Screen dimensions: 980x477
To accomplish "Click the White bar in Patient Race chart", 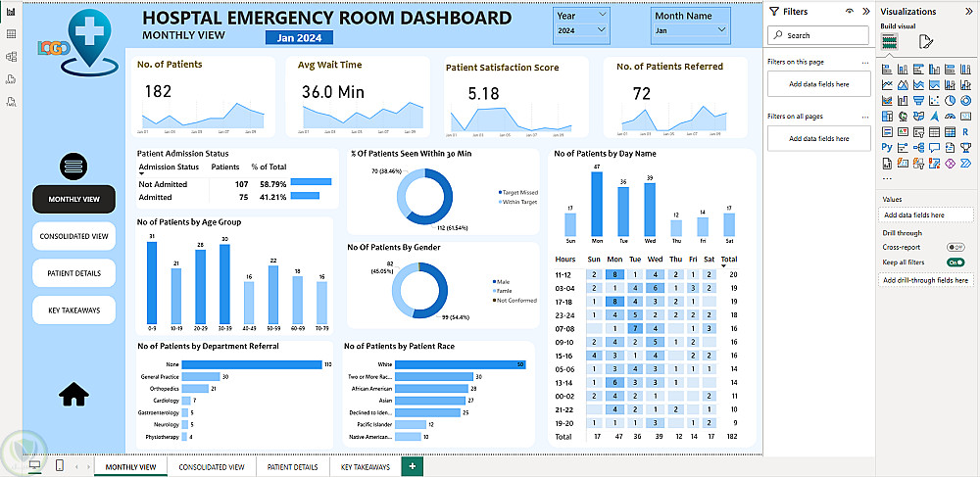I will 461,364.
